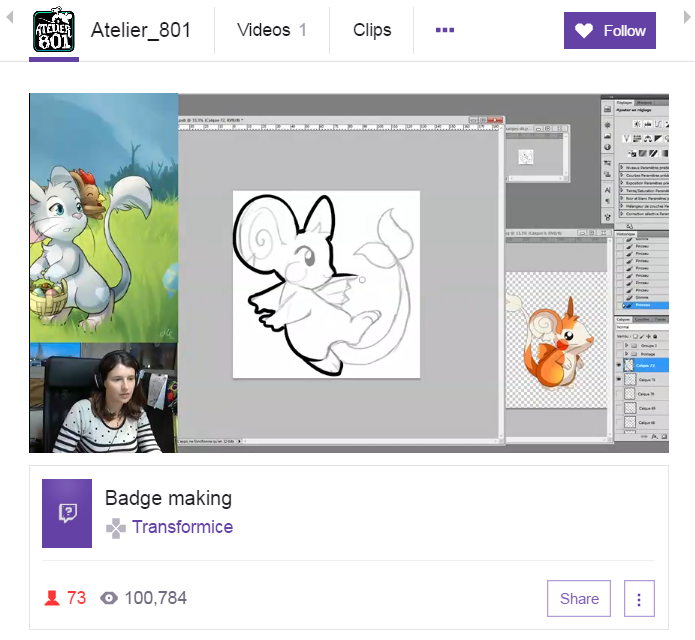
Task: Click the left navigation arrow
Action: tap(10, 17)
